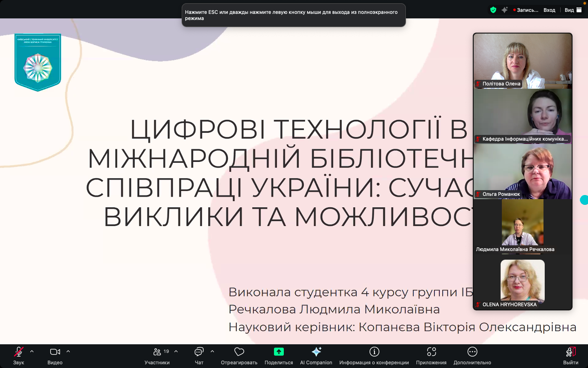588x368 pixels.
Task: Show Информация о конференции info icon
Action: [374, 352]
